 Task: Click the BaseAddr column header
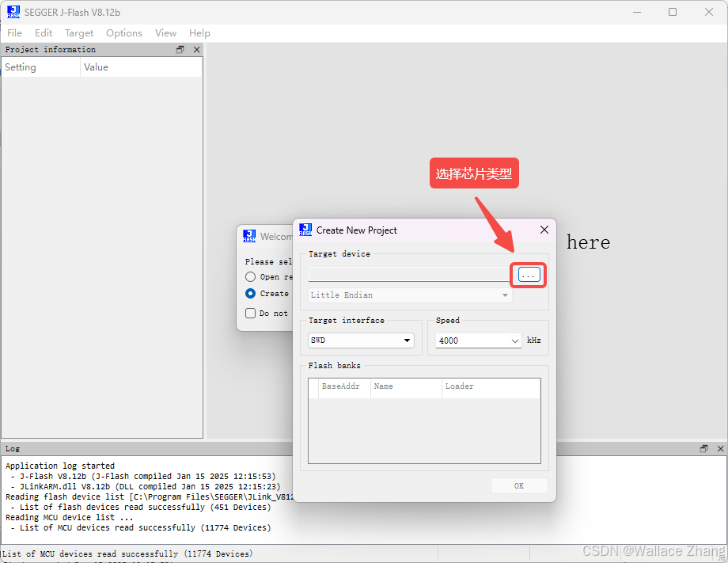[x=344, y=386]
